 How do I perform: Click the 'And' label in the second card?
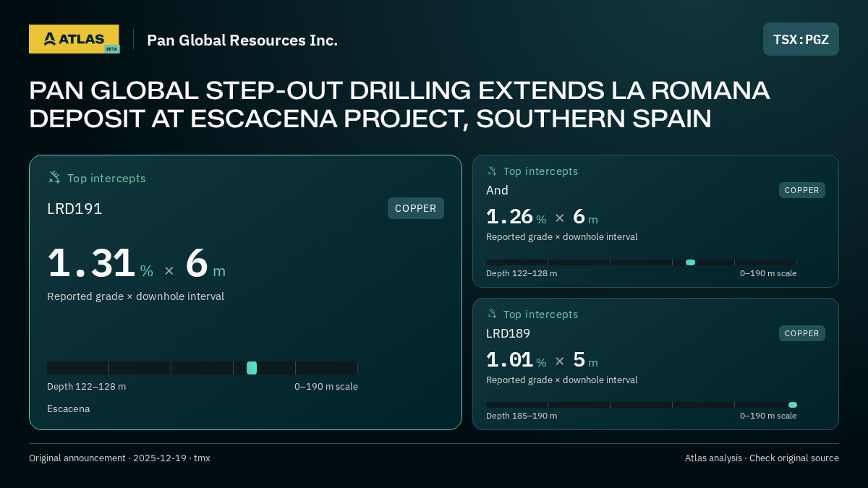(497, 190)
